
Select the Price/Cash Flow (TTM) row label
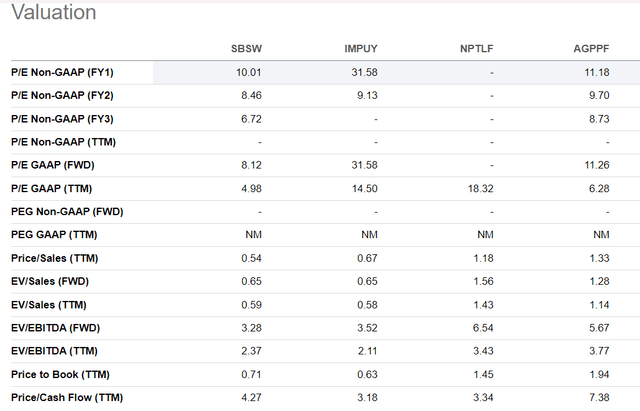coord(67,398)
